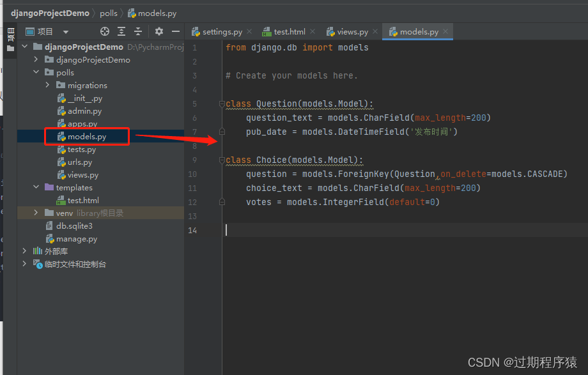Close the models.py tab
The image size is (588, 375).
pyautogui.click(x=445, y=32)
